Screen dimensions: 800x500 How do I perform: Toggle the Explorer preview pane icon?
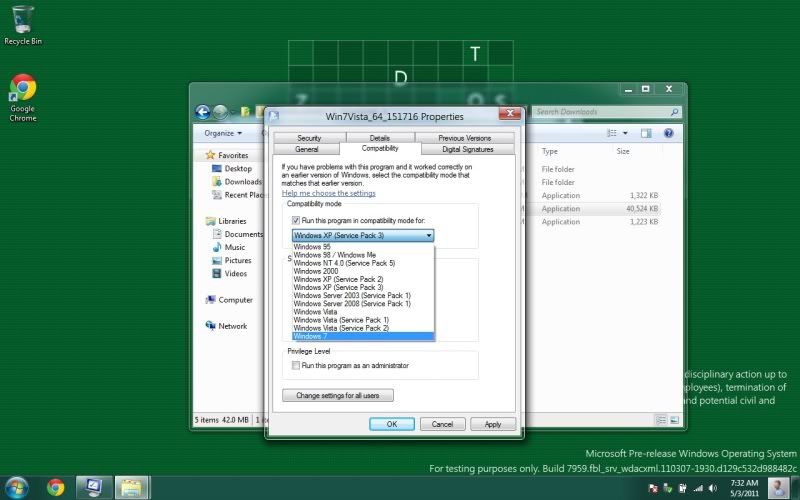[x=646, y=133]
